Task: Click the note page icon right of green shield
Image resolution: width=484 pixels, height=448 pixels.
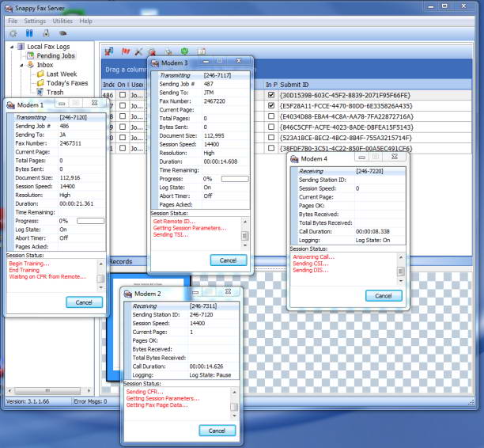Action: click(x=202, y=51)
